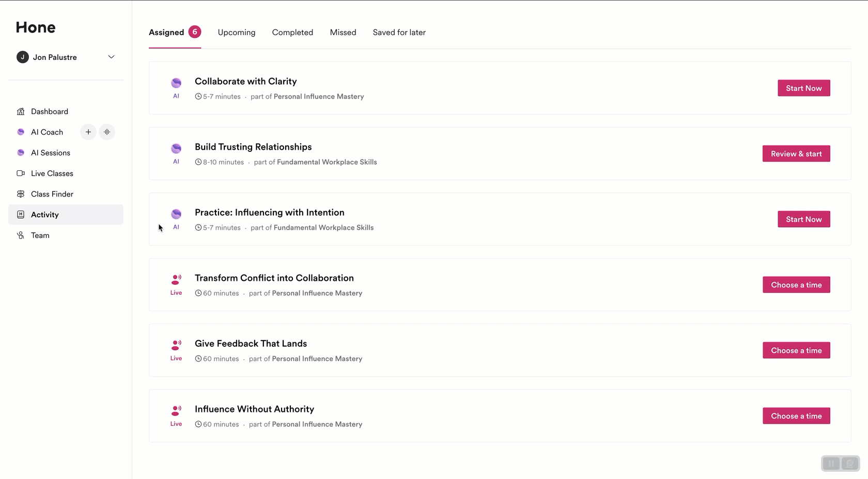Click Review & start for Build Trusting Relationships

796,154
